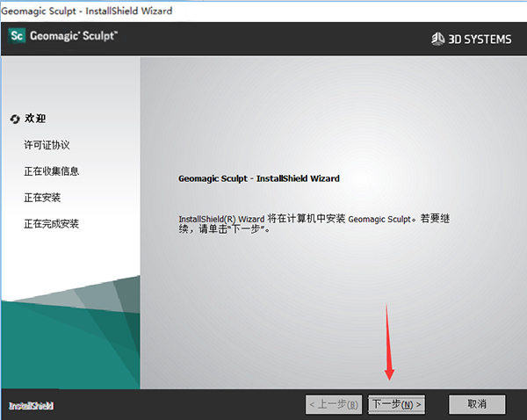Click the 3D Systems logo

[471, 39]
